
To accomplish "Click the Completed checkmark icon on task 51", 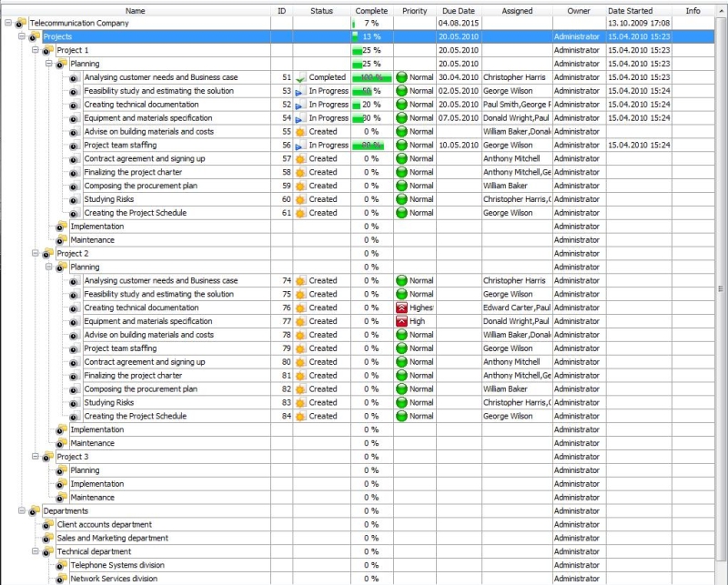I will click(x=299, y=77).
